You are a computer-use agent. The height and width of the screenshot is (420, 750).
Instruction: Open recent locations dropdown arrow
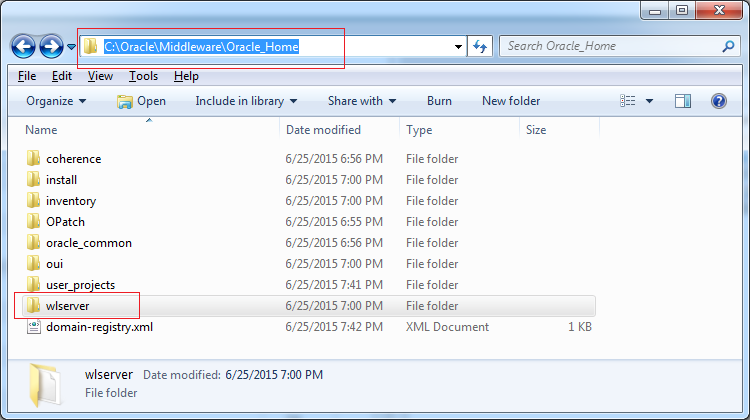click(71, 47)
